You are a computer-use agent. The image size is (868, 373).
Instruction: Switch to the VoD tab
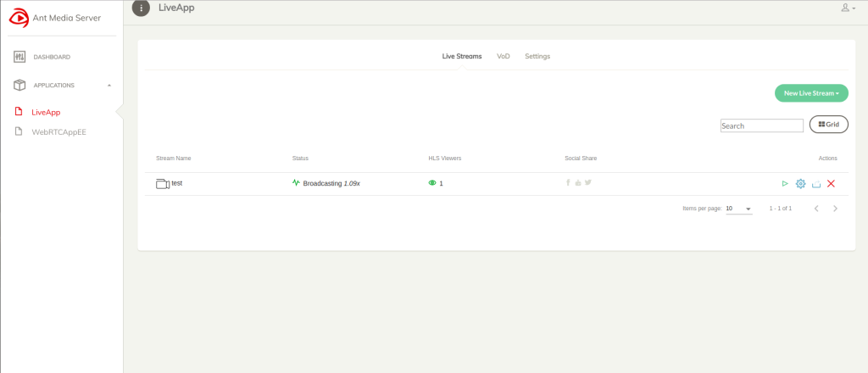(504, 57)
